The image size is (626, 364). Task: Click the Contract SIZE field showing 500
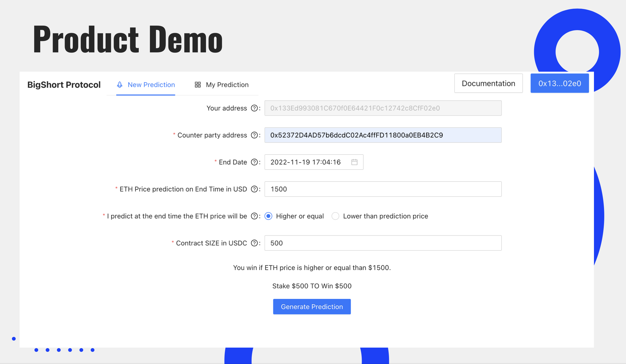click(x=383, y=243)
